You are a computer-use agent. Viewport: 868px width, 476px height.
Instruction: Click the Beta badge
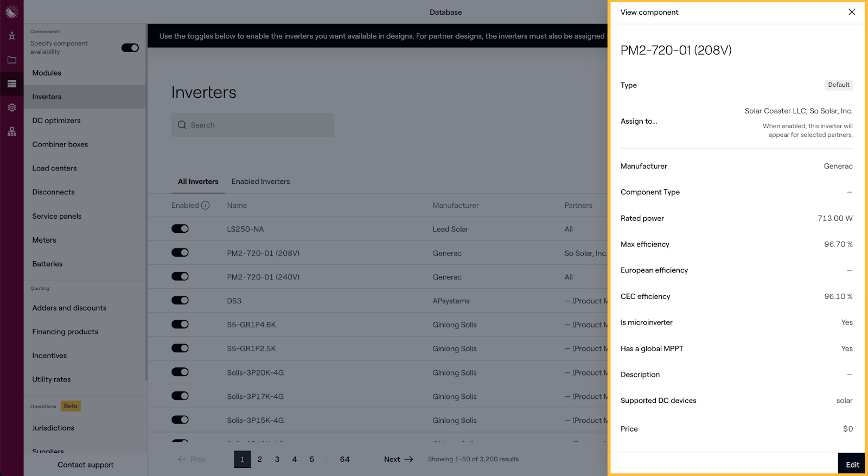click(x=71, y=406)
